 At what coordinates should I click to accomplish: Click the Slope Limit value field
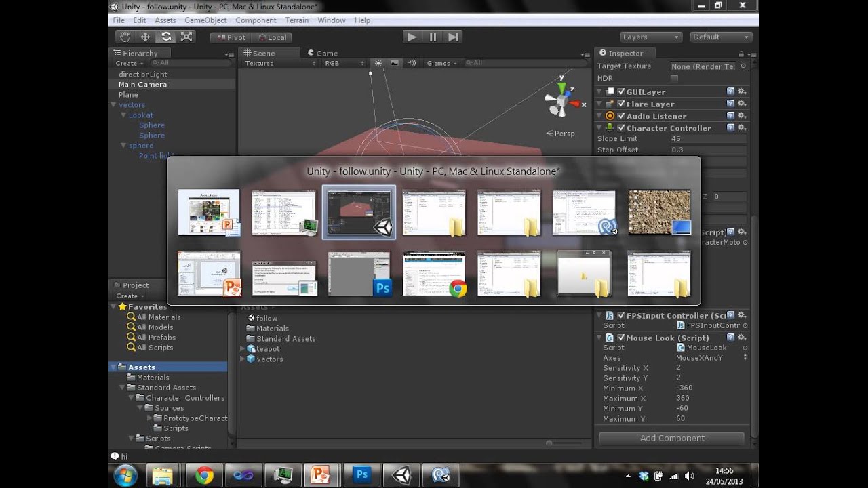coord(708,139)
